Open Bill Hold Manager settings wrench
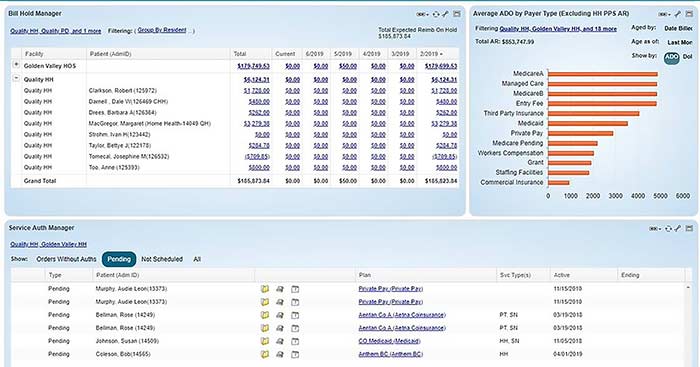Screen dimensions: 700x367 (446, 14)
